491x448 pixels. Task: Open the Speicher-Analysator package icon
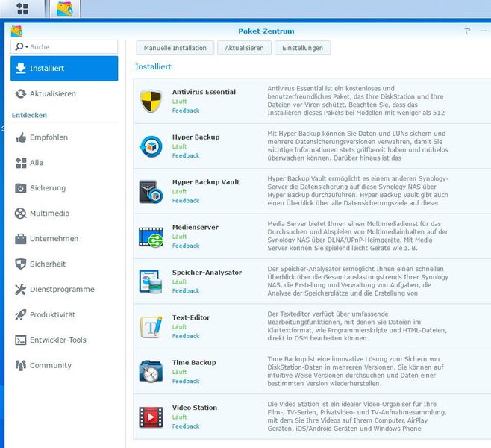[x=151, y=281]
